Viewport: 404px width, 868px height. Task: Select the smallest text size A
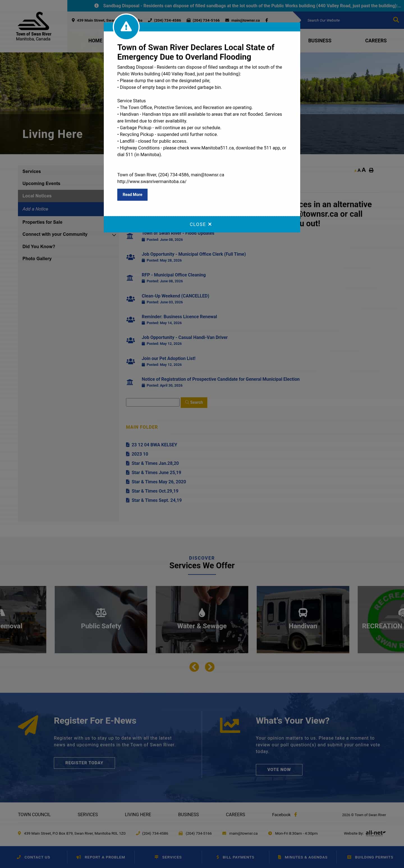click(x=355, y=171)
